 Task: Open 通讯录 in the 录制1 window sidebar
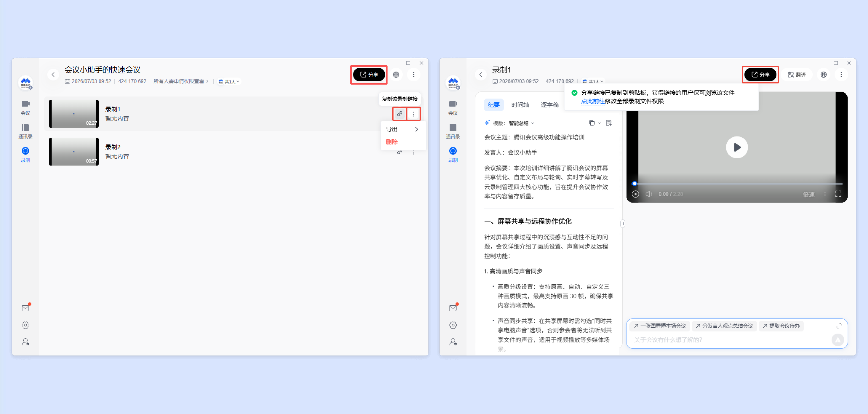pyautogui.click(x=453, y=131)
